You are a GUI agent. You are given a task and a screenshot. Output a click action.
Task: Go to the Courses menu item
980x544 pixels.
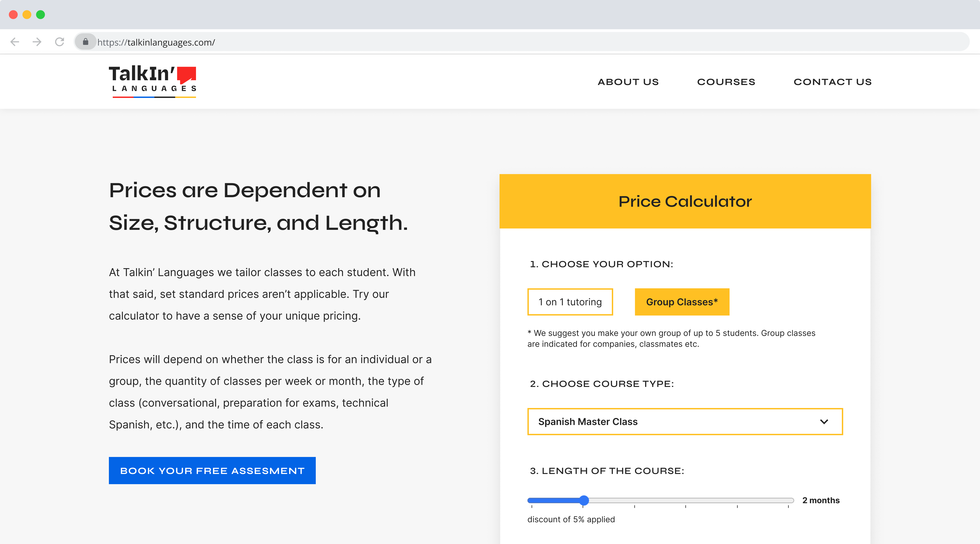(x=726, y=82)
